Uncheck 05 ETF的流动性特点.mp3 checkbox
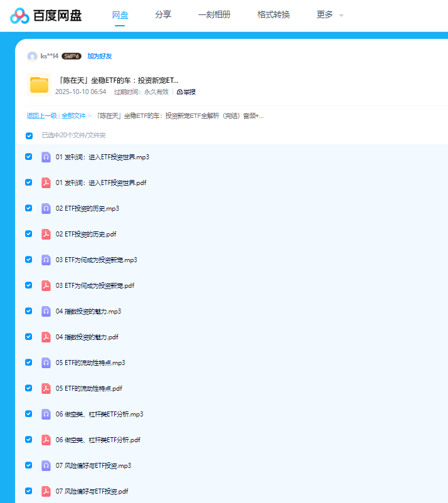Image resolution: width=448 pixels, height=503 pixels. click(29, 362)
